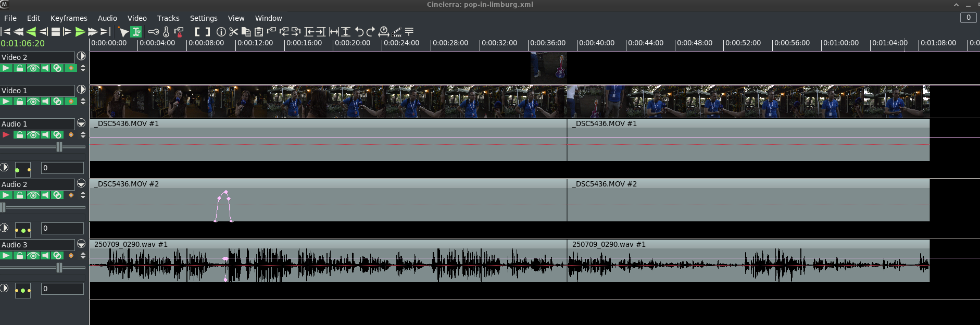Viewport: 980px width, 325px height.
Task: Click the Audio 1 volume fader handle
Action: tap(59, 147)
